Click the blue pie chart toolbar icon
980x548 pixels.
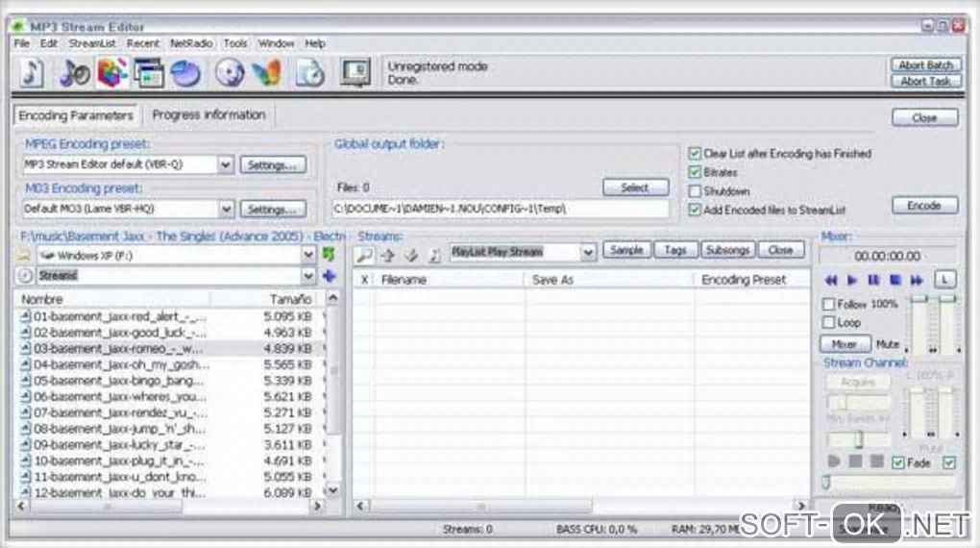[x=185, y=73]
